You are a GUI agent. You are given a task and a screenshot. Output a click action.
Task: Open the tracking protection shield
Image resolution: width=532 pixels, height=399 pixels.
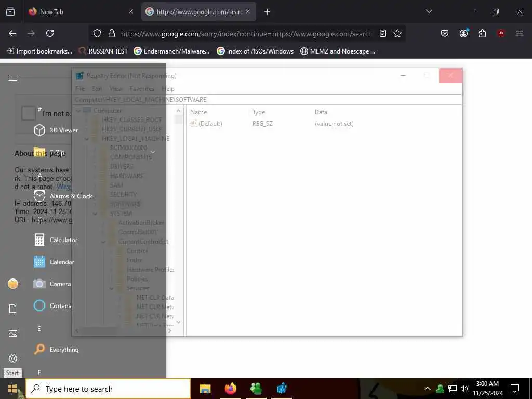click(97, 33)
